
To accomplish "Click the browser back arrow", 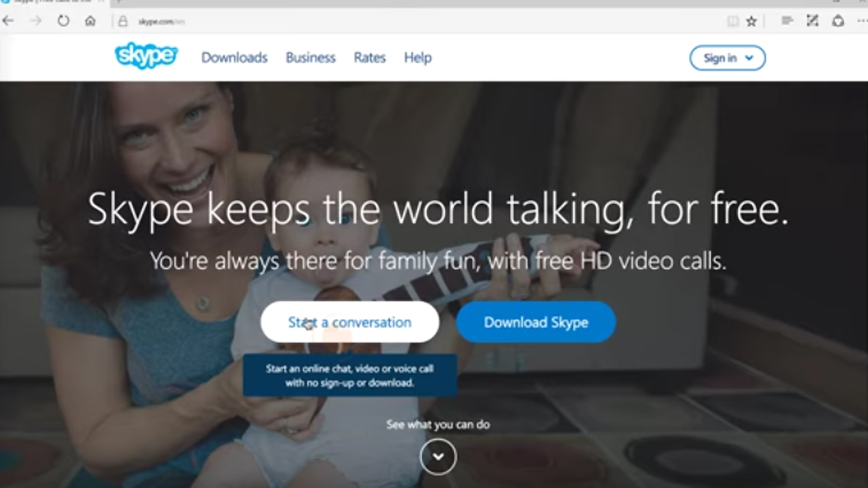I will [8, 21].
